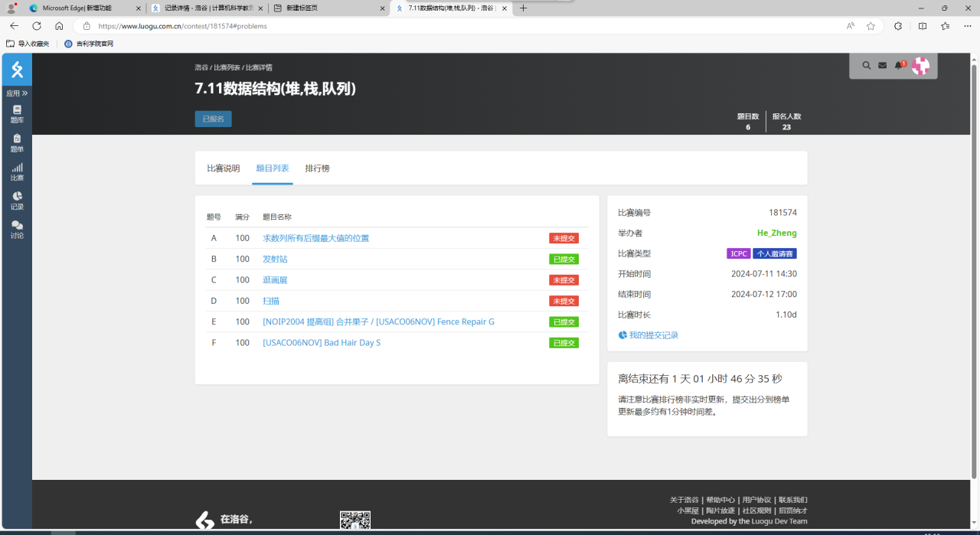
Task: Open the 讨论 discussion sidebar icon
Action: [x=17, y=230]
